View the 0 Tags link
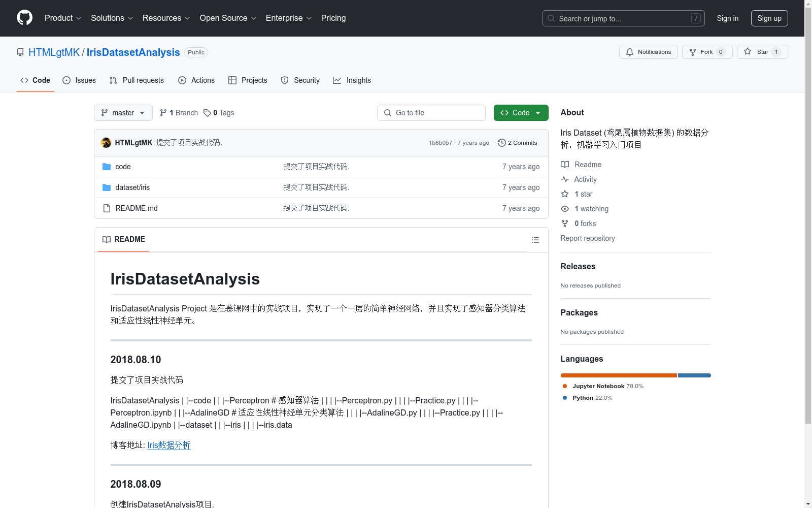Screen dimensions: 812x508 point(219,113)
